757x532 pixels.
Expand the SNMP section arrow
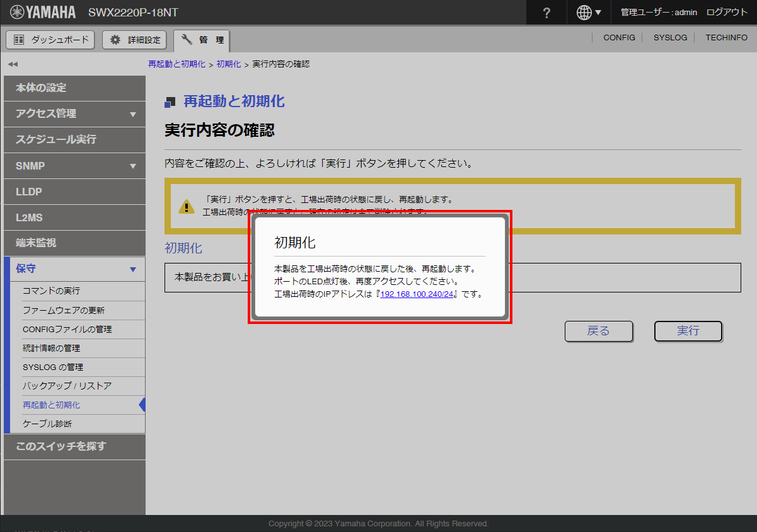point(132,166)
